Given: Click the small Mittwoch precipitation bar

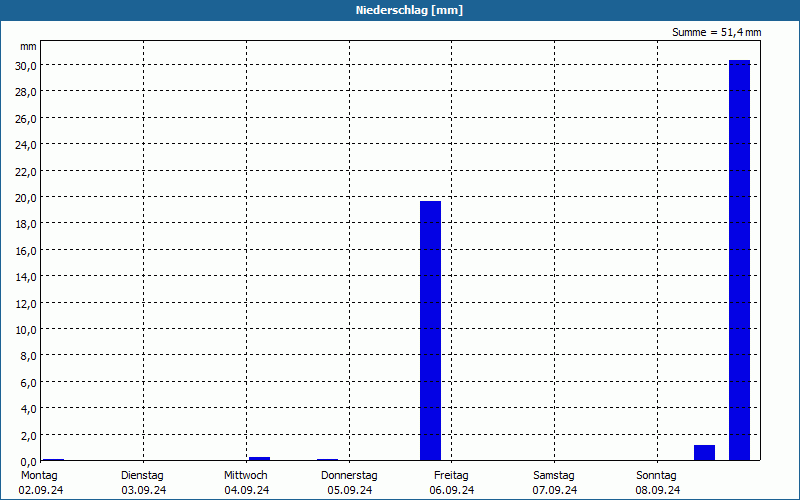Looking at the screenshot, I should (259, 459).
